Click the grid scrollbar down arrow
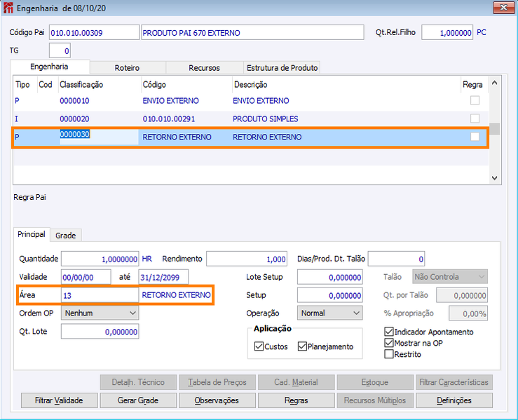 [495, 178]
